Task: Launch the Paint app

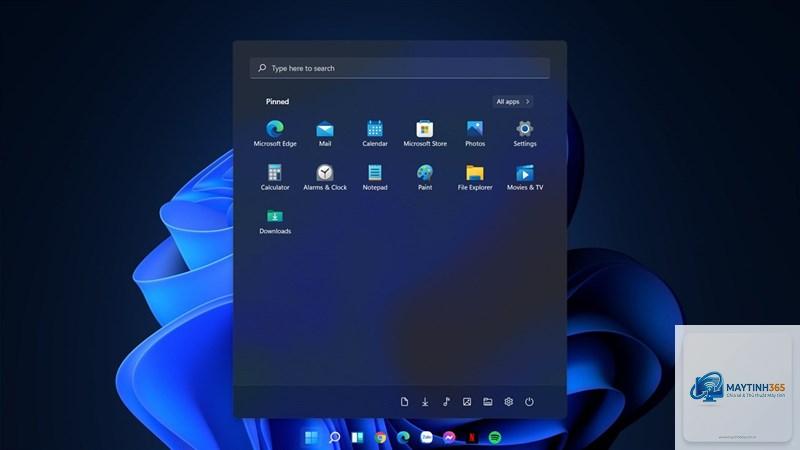Action: [425, 177]
